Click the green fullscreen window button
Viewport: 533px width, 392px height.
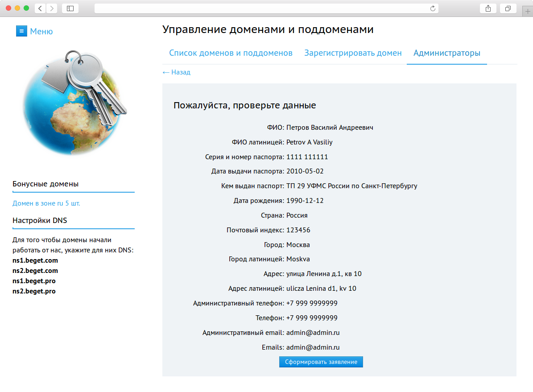tap(26, 8)
